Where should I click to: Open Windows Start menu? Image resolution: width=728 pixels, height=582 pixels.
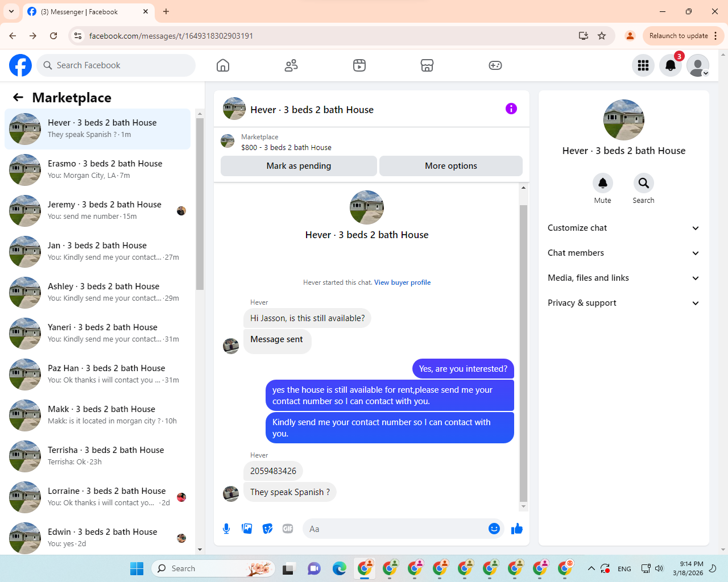click(137, 568)
